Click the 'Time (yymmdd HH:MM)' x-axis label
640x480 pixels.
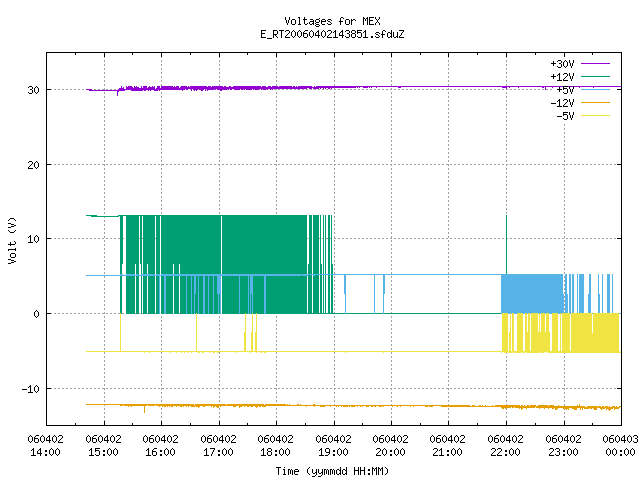click(x=332, y=471)
